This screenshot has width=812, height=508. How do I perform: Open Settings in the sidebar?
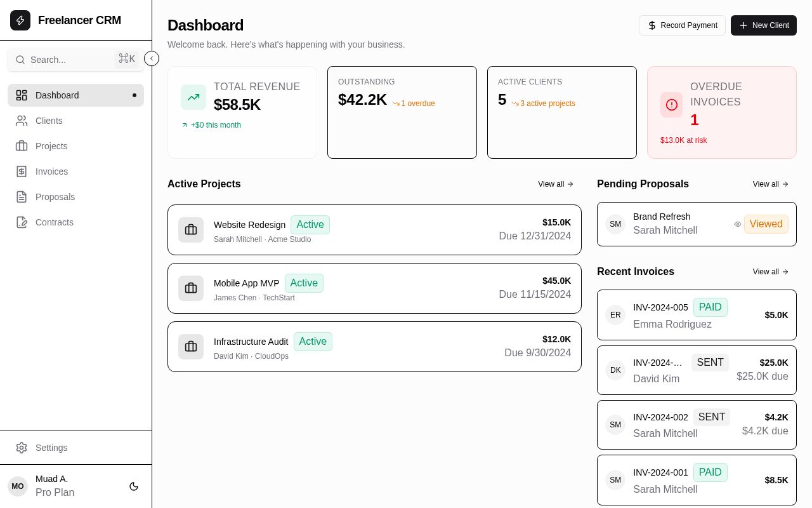75,448
